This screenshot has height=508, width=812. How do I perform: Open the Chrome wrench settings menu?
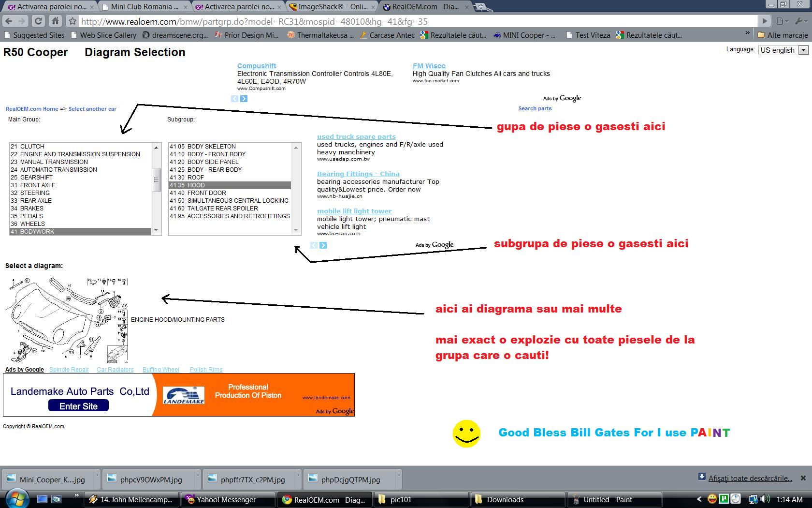click(x=800, y=21)
